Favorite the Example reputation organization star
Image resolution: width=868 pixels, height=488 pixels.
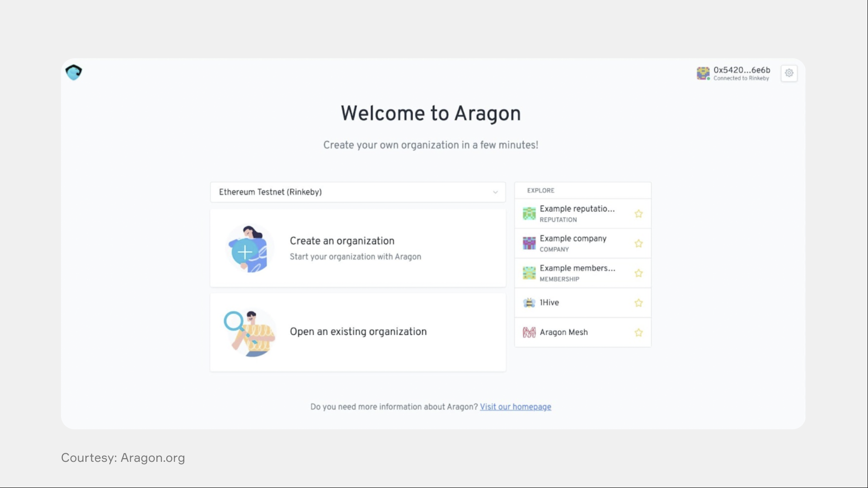[x=638, y=214]
